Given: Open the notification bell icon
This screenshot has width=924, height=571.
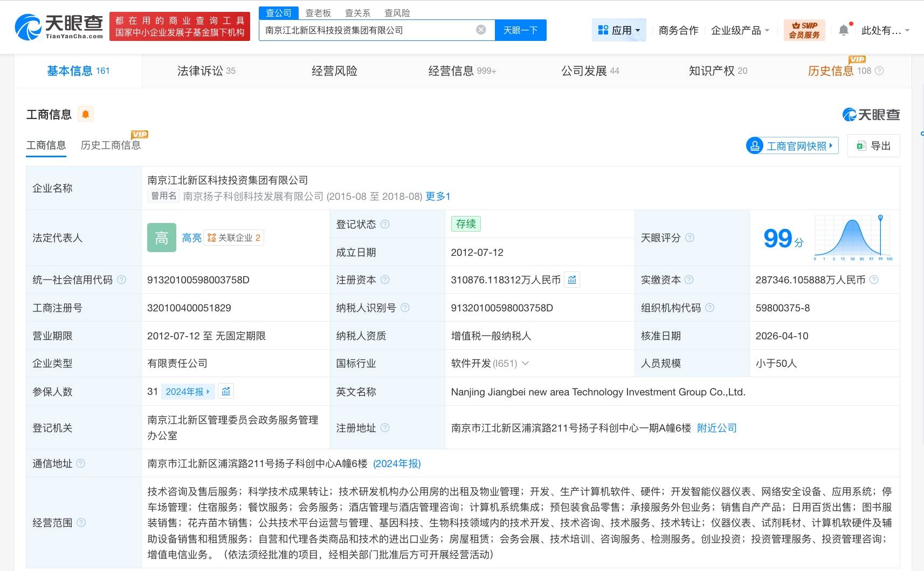Looking at the screenshot, I should pyautogui.click(x=844, y=30).
